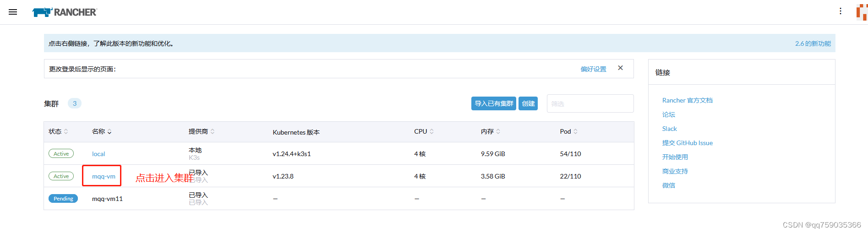
Task: Sort table by 提供商 column
Action: point(202,131)
